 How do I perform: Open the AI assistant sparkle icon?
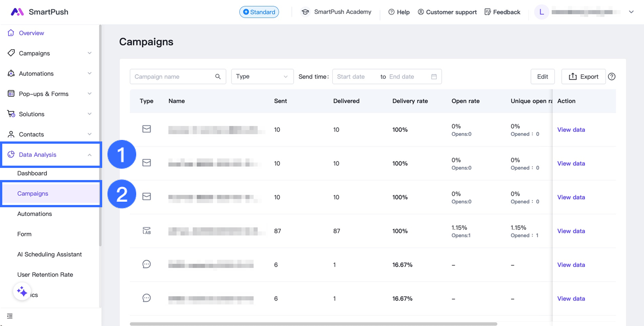(x=22, y=292)
